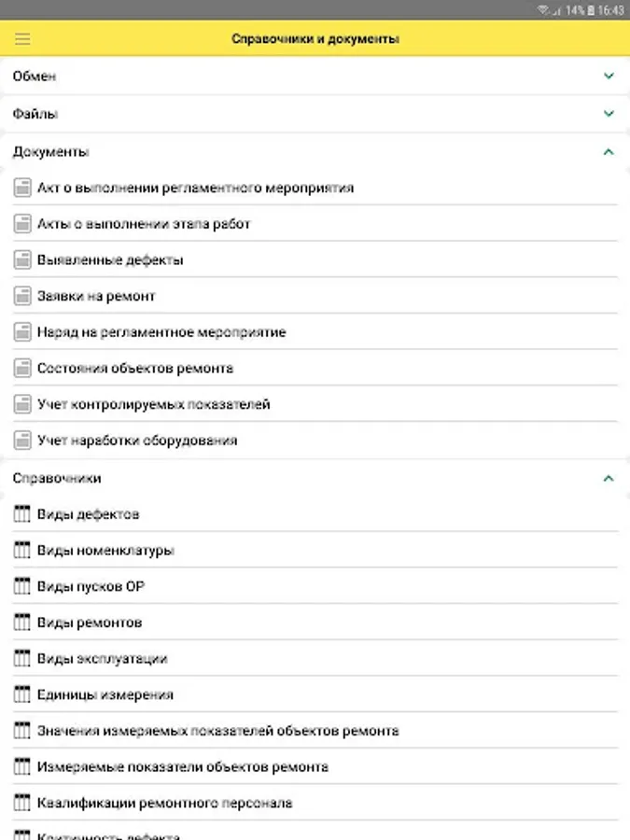This screenshot has height=840, width=630.
Task: Open Учет контролируемых показателей document list
Action: [x=154, y=405]
